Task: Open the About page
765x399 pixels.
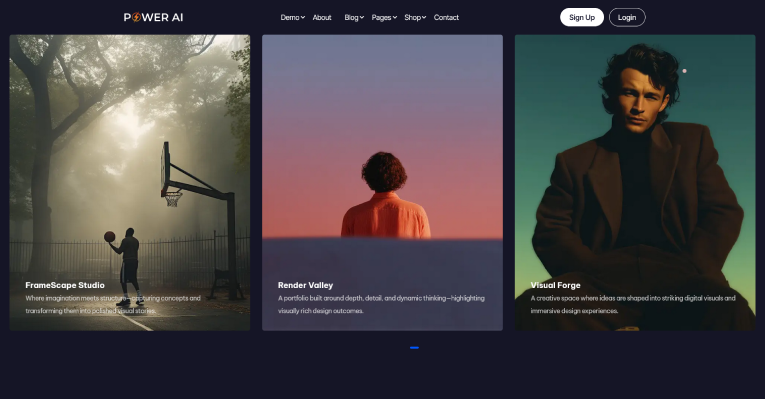Action: 322,18
